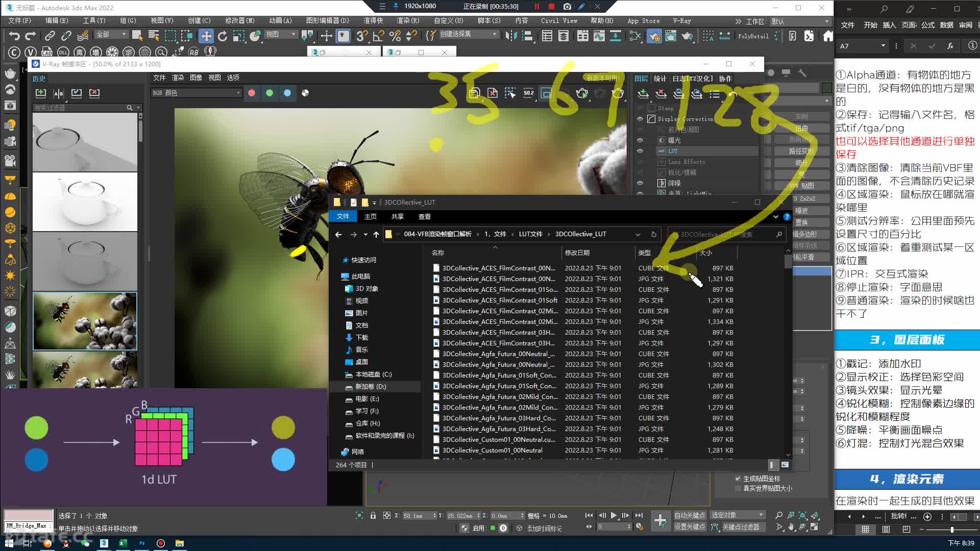Toggle visibility of the 曝光 layer
The height and width of the screenshot is (551, 980).
[640, 140]
